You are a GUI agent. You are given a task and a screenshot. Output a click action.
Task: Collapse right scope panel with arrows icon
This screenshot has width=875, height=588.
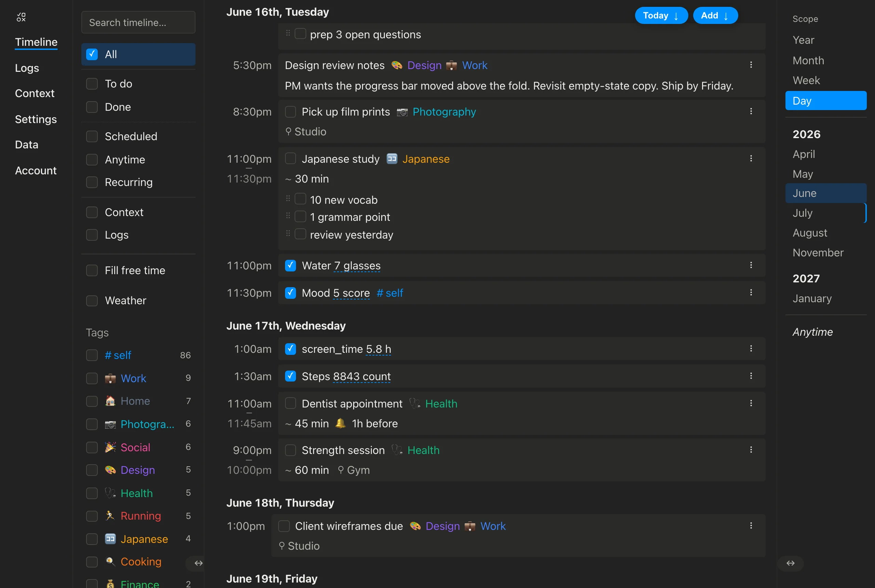[790, 563]
